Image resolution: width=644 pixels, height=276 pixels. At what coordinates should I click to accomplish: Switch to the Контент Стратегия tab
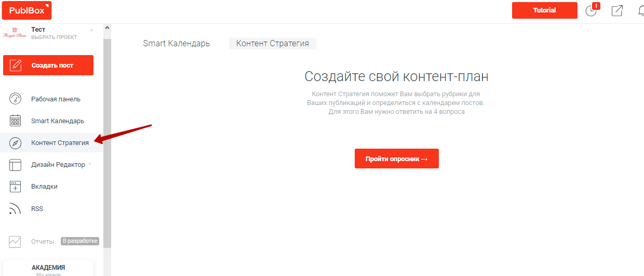click(x=273, y=44)
